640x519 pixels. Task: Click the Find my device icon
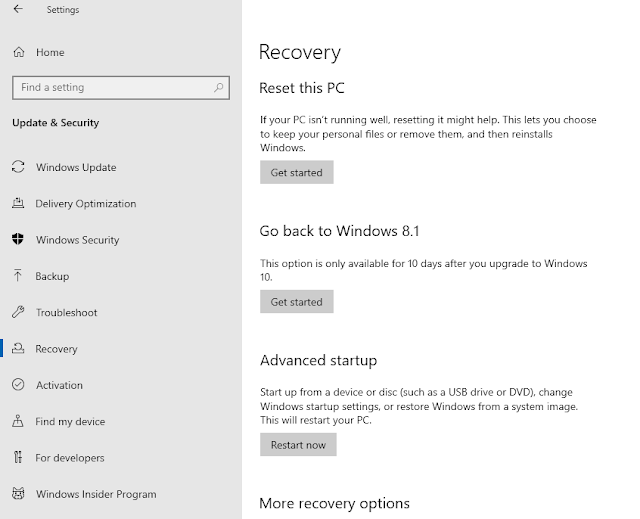(x=18, y=421)
